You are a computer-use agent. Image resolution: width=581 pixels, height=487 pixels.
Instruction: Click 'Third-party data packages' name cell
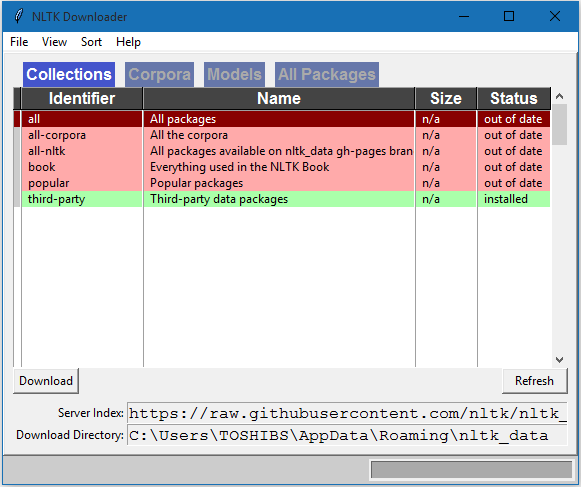coord(279,199)
